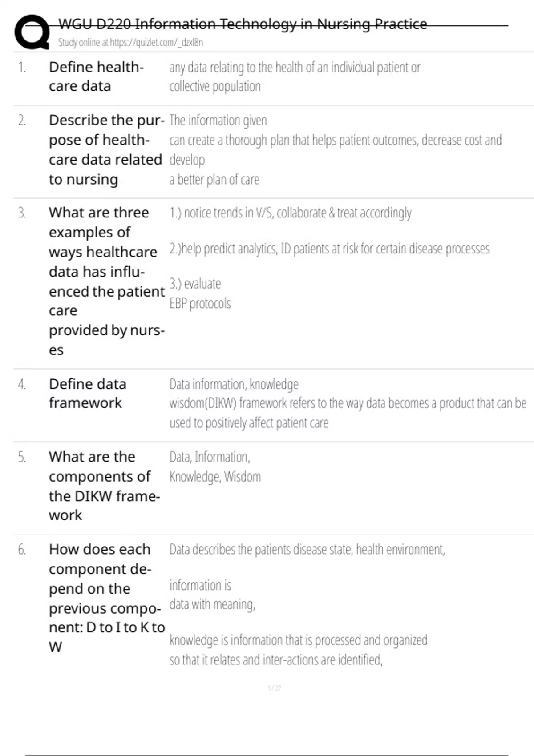Screen dimensions: 534x756
Task: Select the term about purpose of healthcare data
Action: [105, 149]
